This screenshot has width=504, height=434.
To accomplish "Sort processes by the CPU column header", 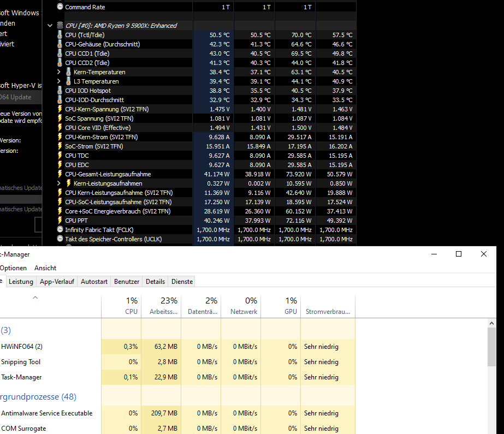I will [x=121, y=306].
